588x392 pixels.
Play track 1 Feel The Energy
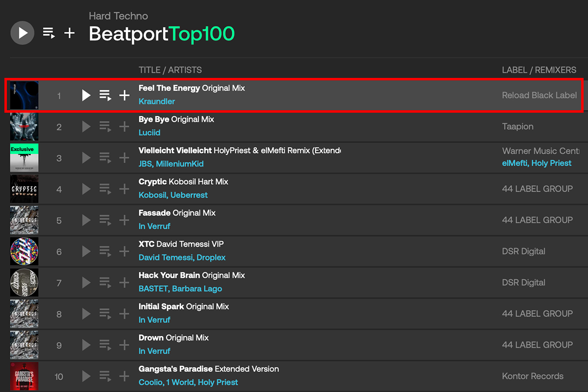pyautogui.click(x=86, y=95)
